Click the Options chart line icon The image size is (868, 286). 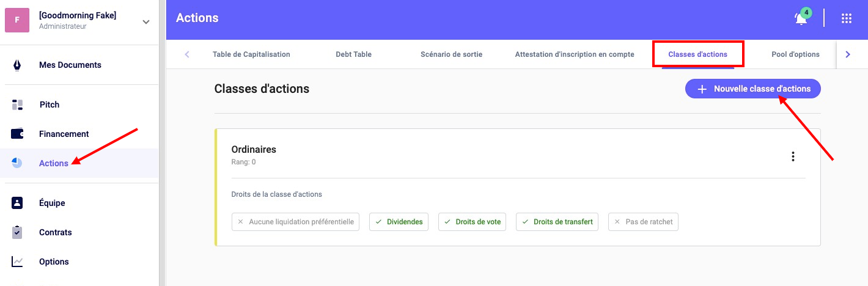(x=17, y=262)
